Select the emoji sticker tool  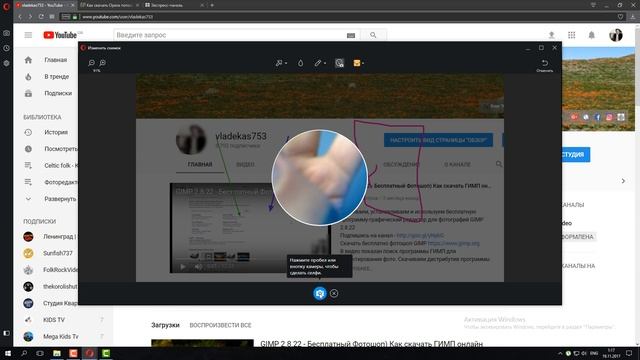pyautogui.click(x=357, y=63)
